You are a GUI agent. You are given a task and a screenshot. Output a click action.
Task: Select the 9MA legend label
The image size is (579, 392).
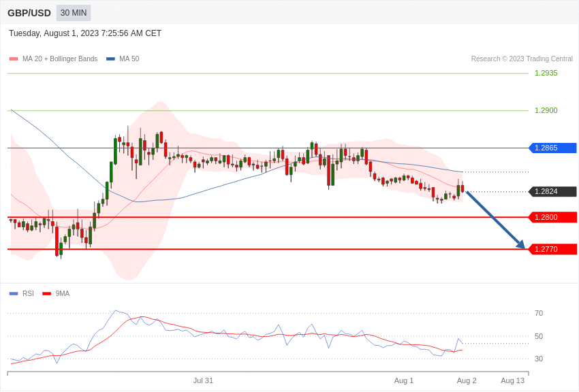coord(63,293)
